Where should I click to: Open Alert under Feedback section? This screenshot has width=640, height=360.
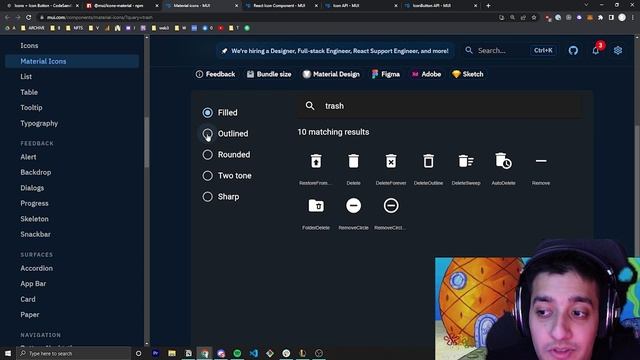pos(28,157)
